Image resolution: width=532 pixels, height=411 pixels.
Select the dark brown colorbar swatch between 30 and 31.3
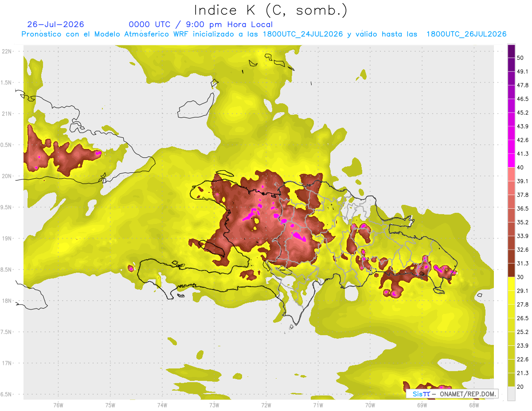511,270
